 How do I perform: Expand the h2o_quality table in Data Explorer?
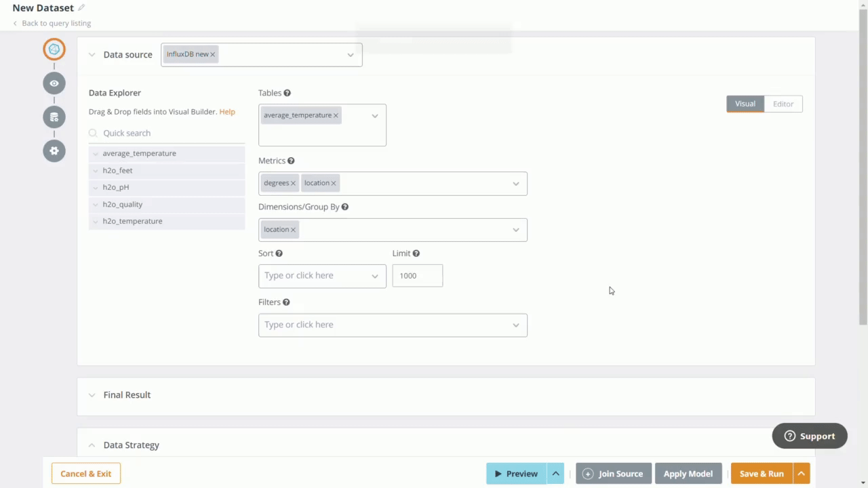[96, 205]
